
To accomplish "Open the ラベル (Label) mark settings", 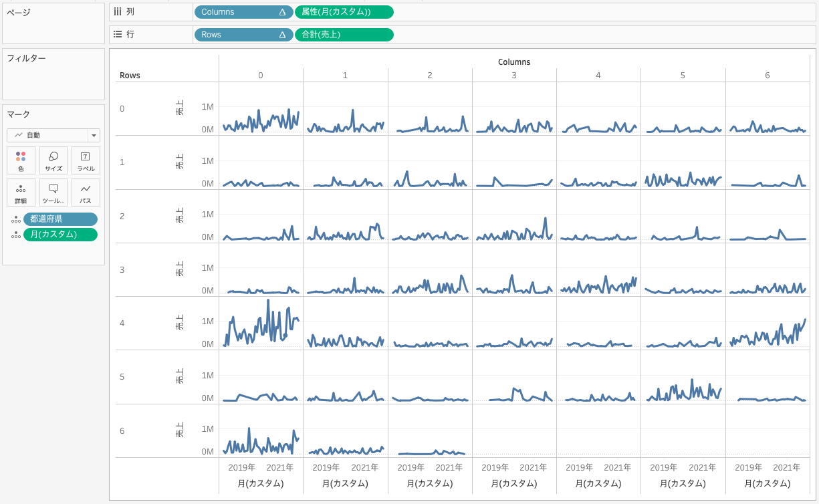I will tap(86, 160).
